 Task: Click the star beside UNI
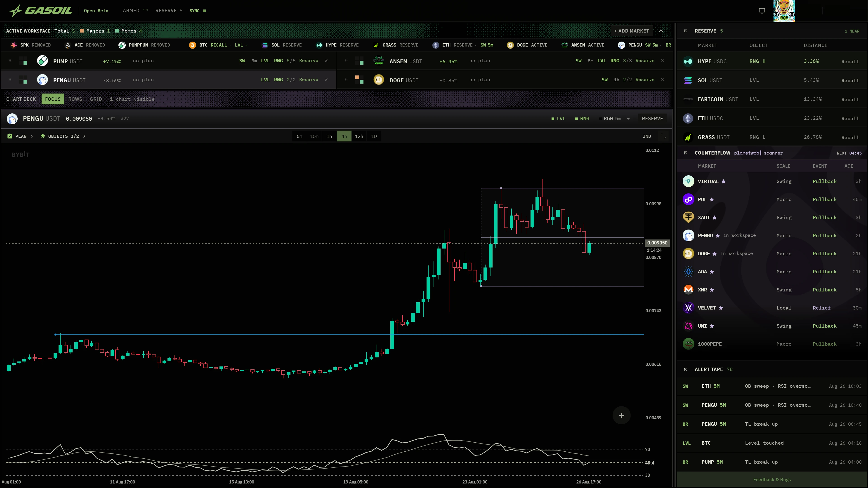coord(712,326)
